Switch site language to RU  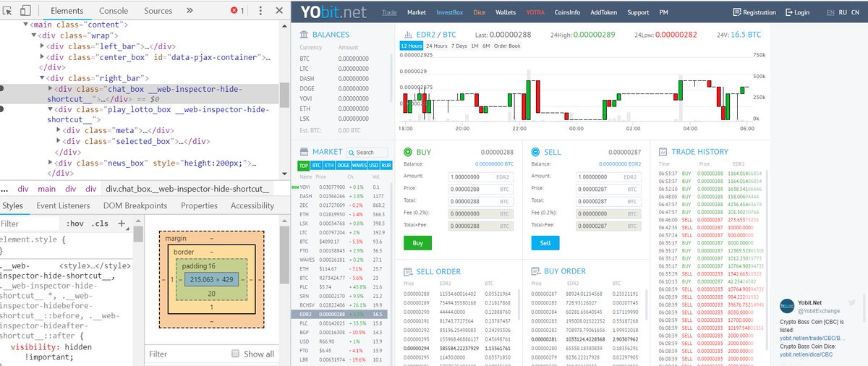843,13
